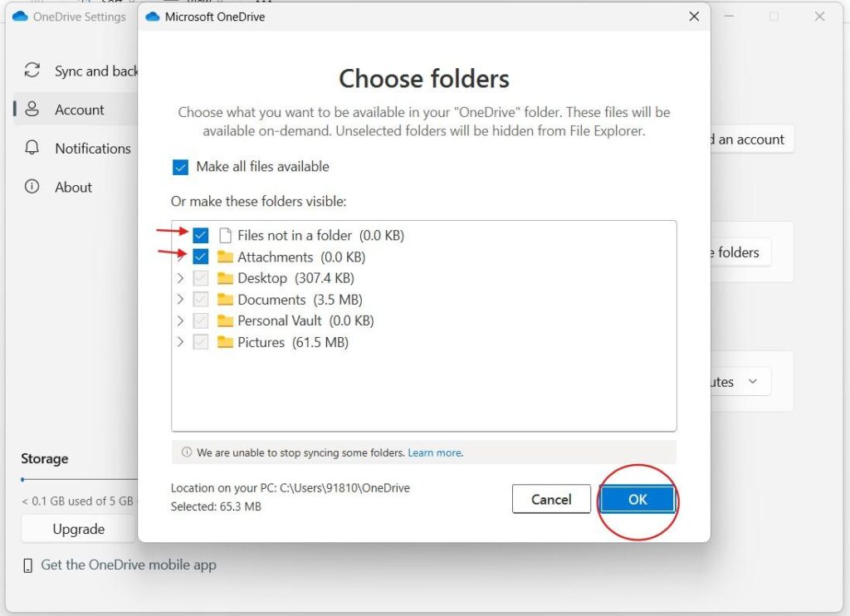Click the Location on your PC path text
Image resolution: width=850 pixels, height=616 pixels.
click(x=290, y=488)
